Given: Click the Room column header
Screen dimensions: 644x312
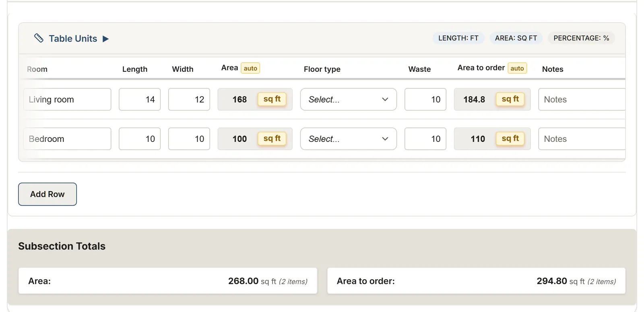Looking at the screenshot, I should (x=37, y=69).
